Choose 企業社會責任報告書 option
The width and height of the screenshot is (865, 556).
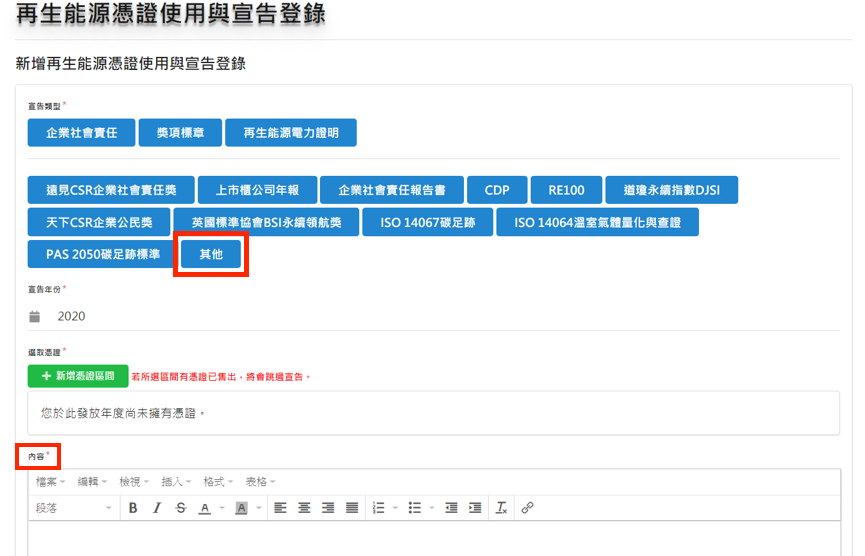point(392,190)
